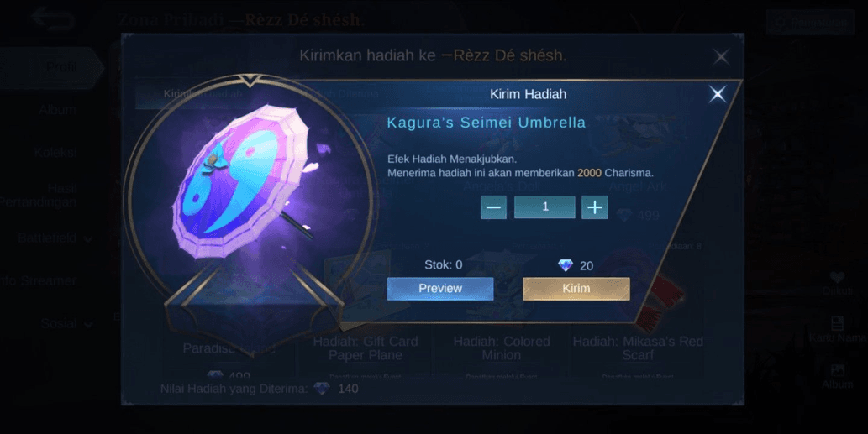Open the Info Streamer sidebar item

(38, 281)
